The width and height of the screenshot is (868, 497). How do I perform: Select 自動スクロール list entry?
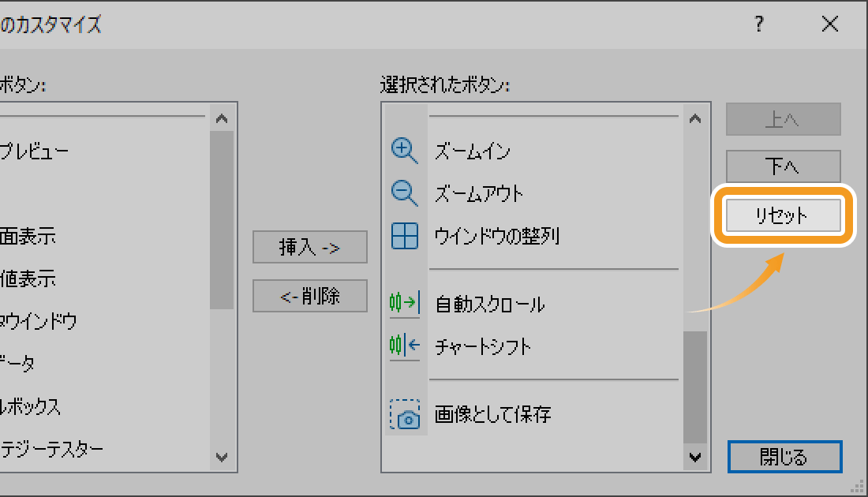point(490,304)
